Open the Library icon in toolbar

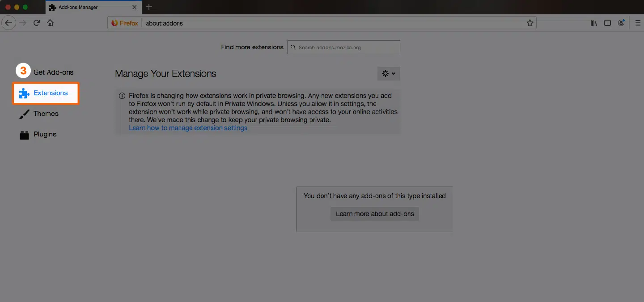click(x=593, y=23)
